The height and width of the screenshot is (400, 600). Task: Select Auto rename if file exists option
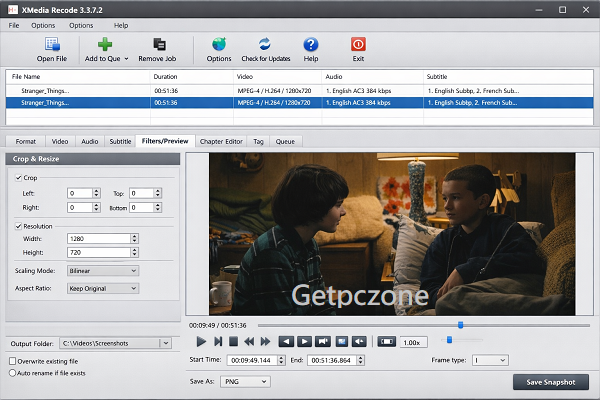[x=12, y=373]
